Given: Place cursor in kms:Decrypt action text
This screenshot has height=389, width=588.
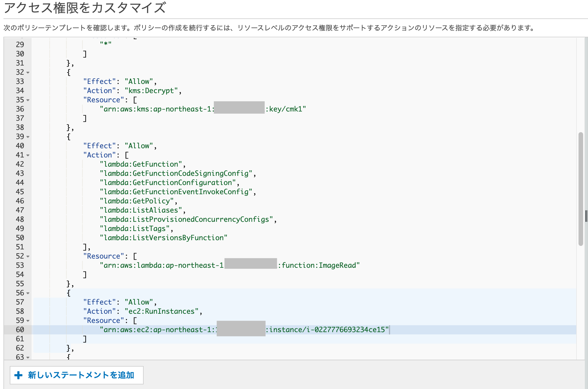Looking at the screenshot, I should coord(151,91).
